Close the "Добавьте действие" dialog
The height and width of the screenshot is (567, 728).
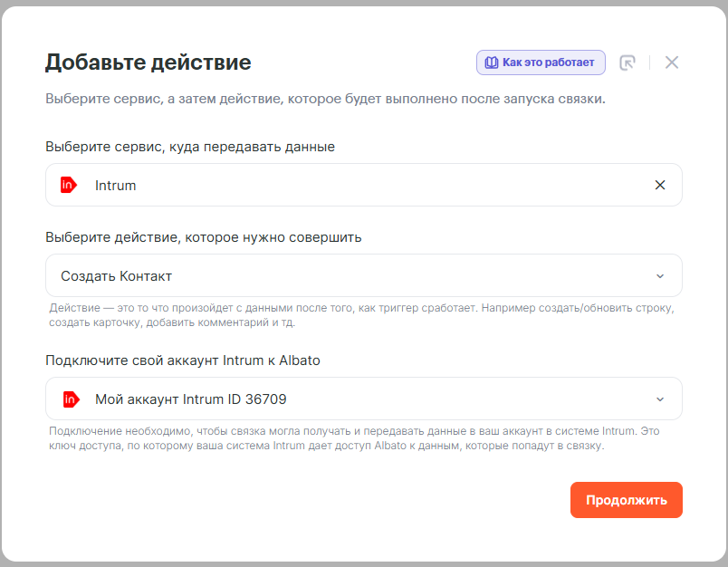click(x=671, y=62)
